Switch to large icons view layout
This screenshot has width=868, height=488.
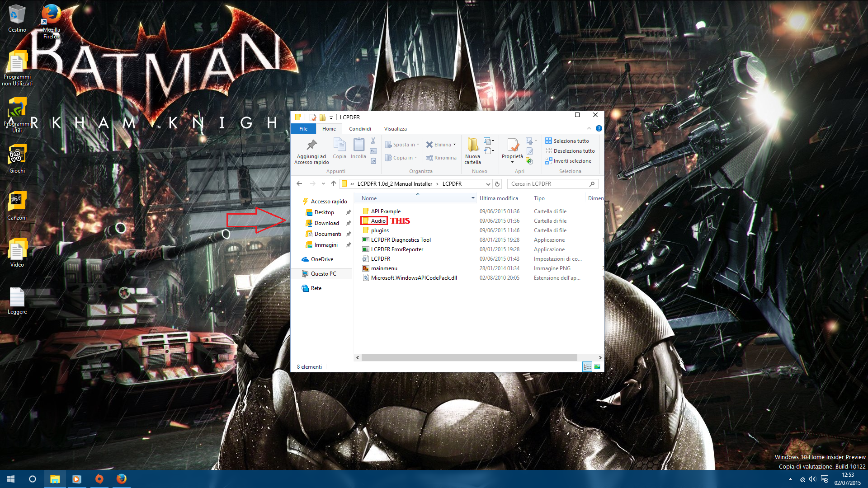click(597, 367)
